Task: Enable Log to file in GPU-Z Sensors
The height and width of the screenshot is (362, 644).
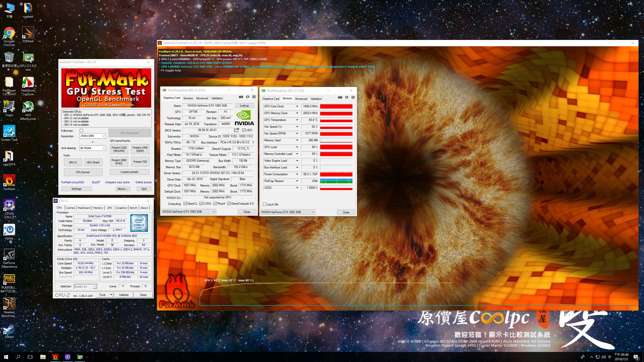Action: click(264, 204)
